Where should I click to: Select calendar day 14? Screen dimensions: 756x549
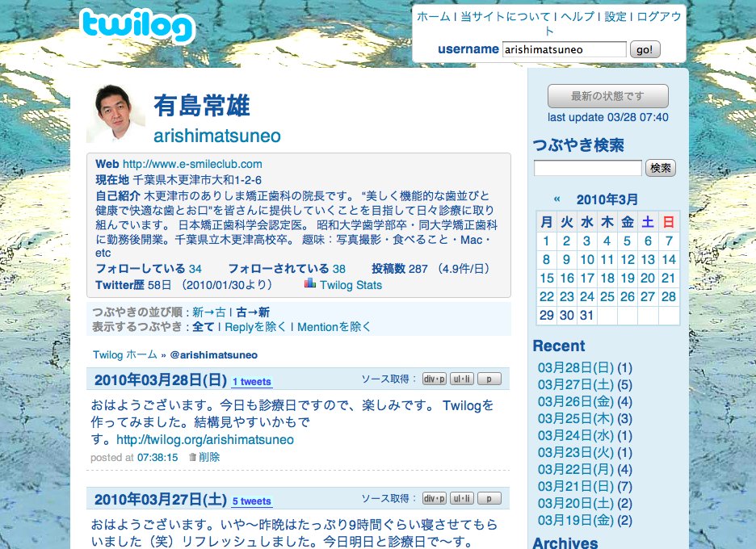tap(669, 260)
